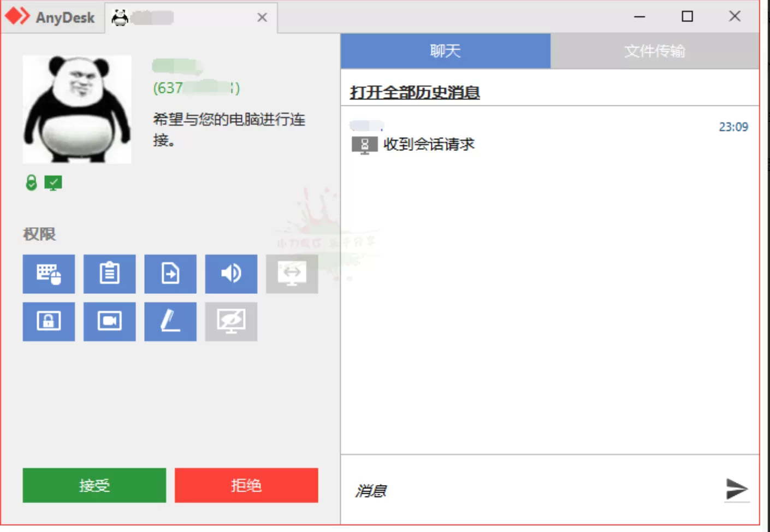Image resolution: width=770 pixels, height=532 pixels.
Task: Click the panda avatar picture of the requester
Action: click(77, 109)
